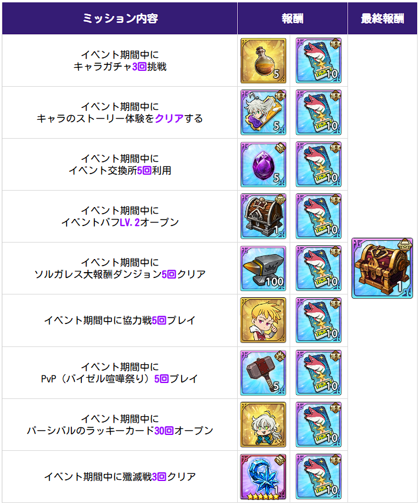Click the 最終報酬 column header

[x=382, y=18]
